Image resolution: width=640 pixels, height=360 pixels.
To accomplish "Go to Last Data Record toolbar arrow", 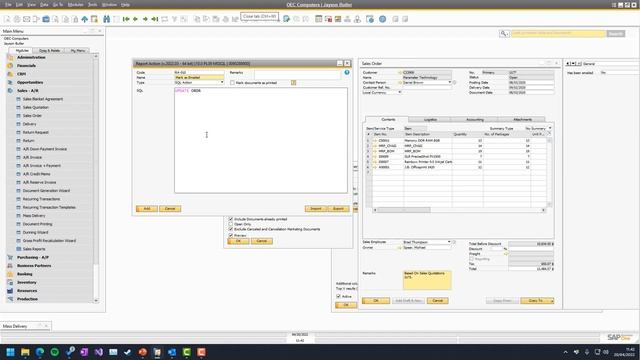I will (155, 19).
